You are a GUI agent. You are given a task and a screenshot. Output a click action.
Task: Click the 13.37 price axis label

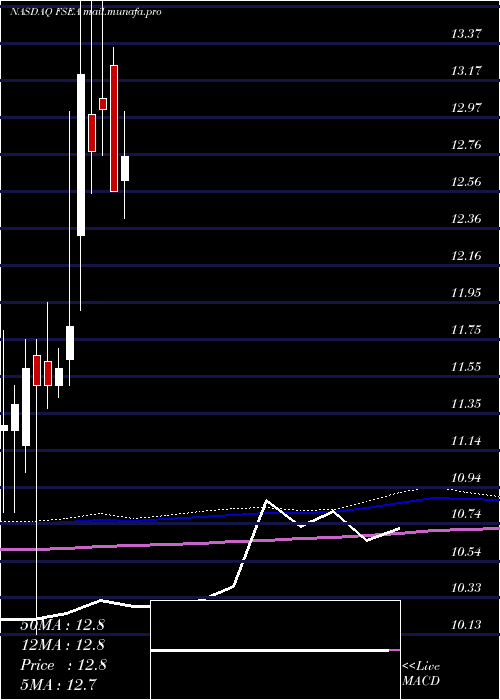point(466,33)
